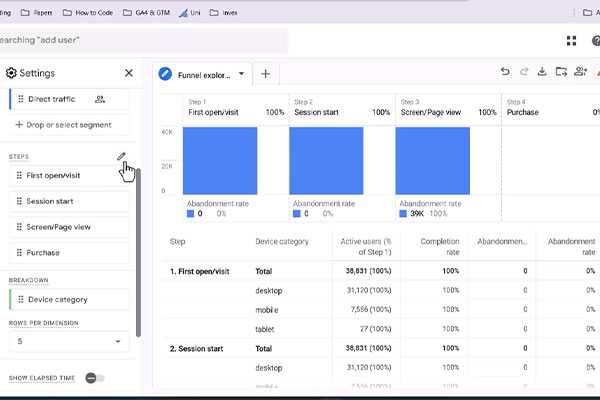Open the GA4 & GTM bookmarks folder
The width and height of the screenshot is (600, 400).
tap(146, 13)
